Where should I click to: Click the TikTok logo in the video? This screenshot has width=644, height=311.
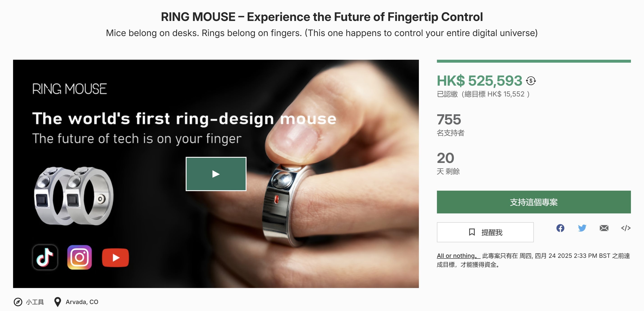[x=45, y=257]
